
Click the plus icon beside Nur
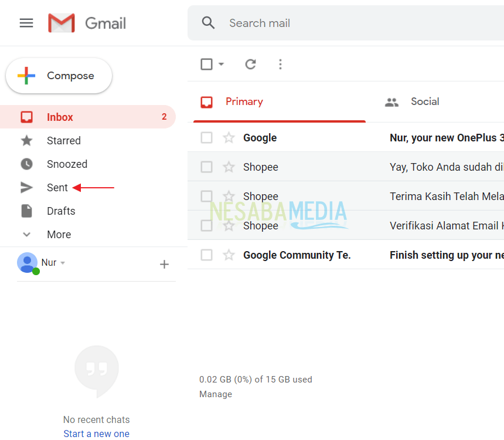(x=164, y=265)
